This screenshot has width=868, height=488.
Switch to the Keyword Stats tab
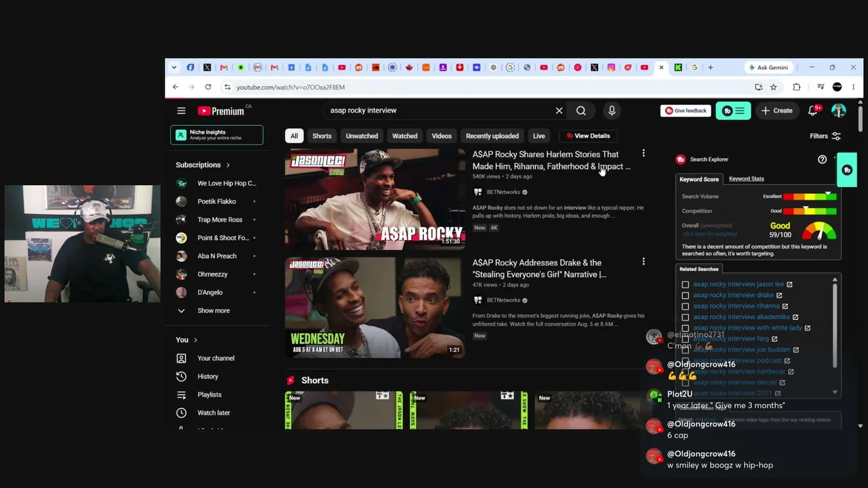(x=747, y=179)
